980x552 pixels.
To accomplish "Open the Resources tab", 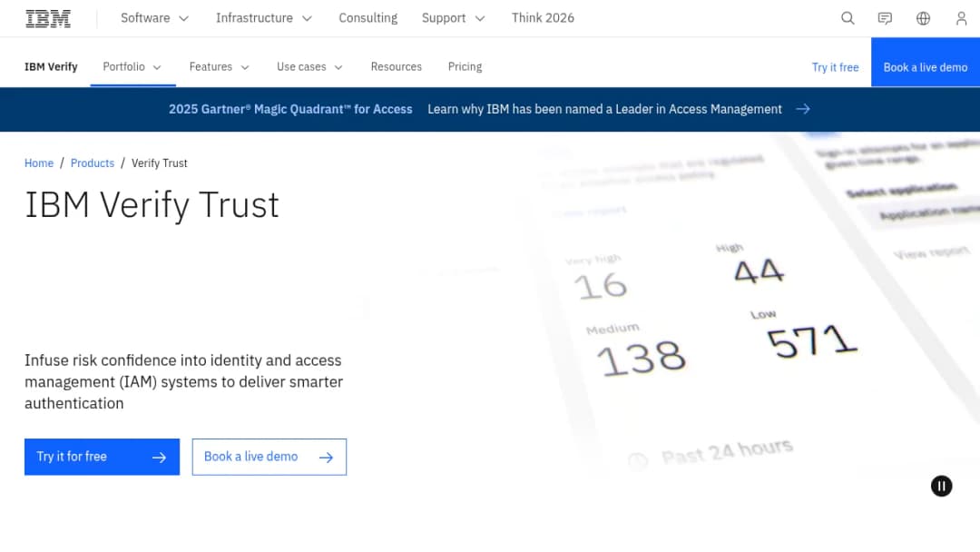I will coord(397,67).
